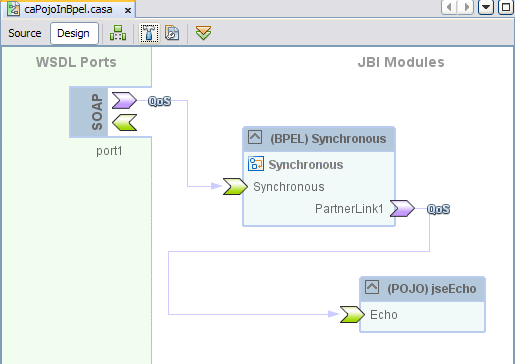The image size is (515, 364).
Task: Select the SOAP binding label block
Action: click(89, 112)
